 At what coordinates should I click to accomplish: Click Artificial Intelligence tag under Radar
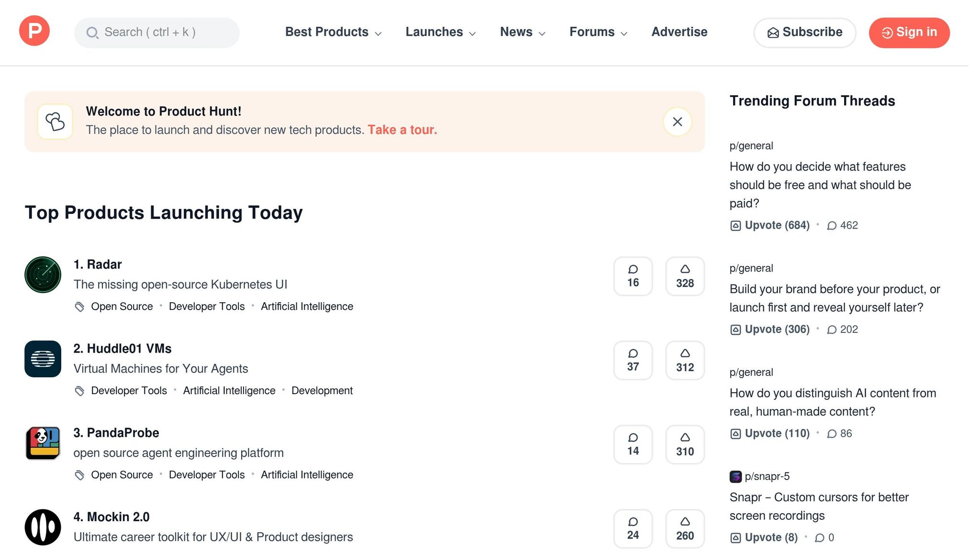(x=307, y=307)
